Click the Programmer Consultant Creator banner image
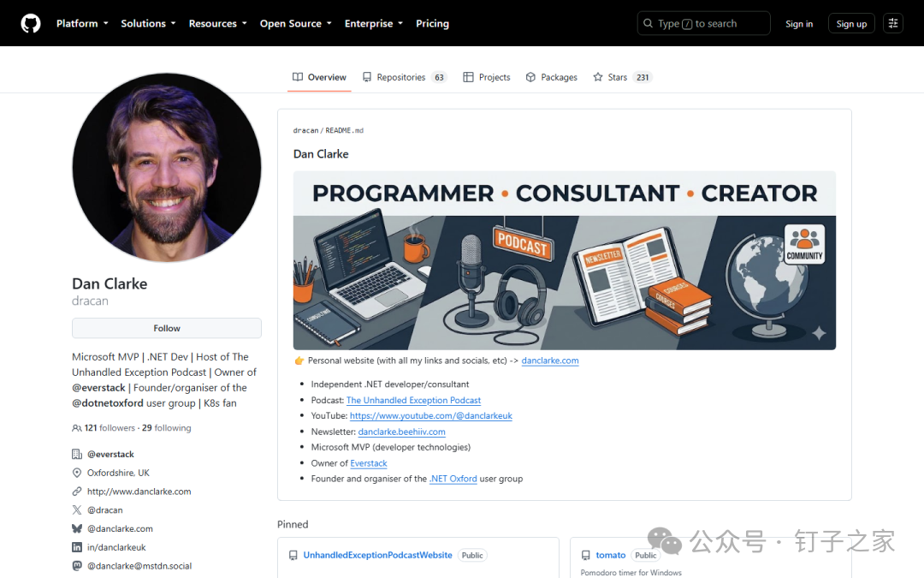 pos(565,260)
